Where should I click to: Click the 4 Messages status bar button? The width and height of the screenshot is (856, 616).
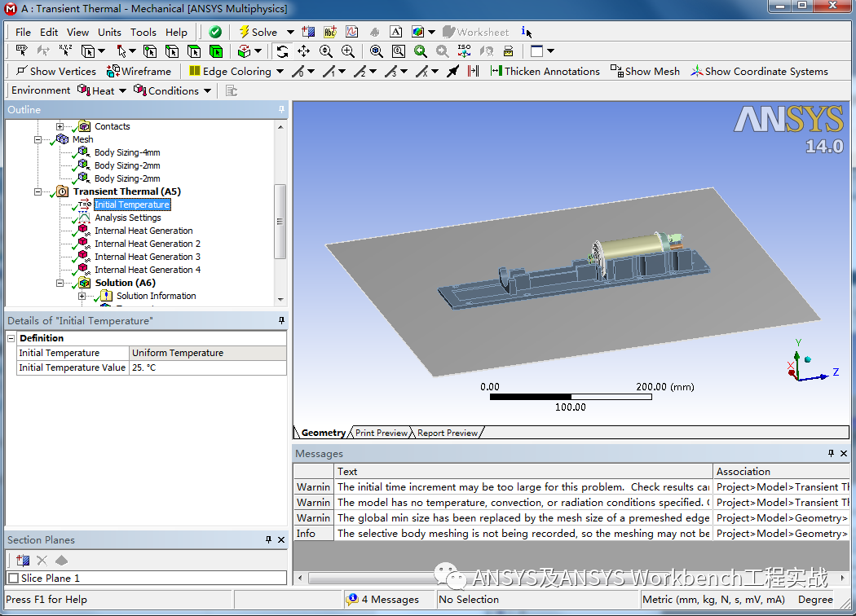pos(382,599)
